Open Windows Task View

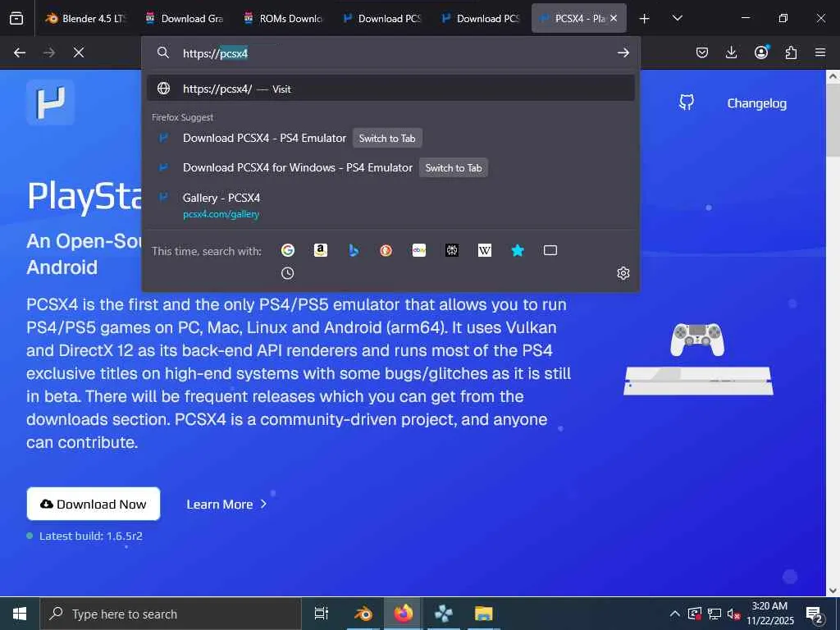click(x=322, y=614)
